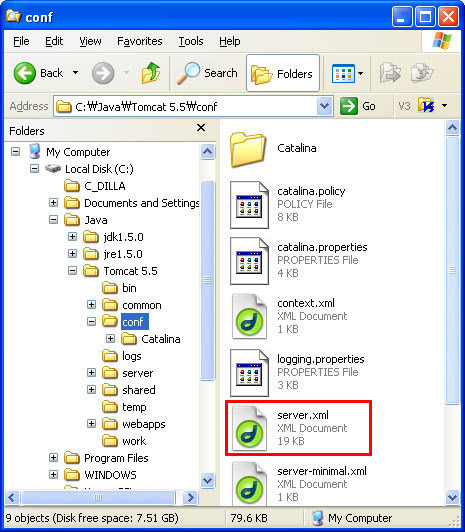This screenshot has height=532, width=465.
Task: Click folder tree scroll up arrow
Action: (x=208, y=151)
